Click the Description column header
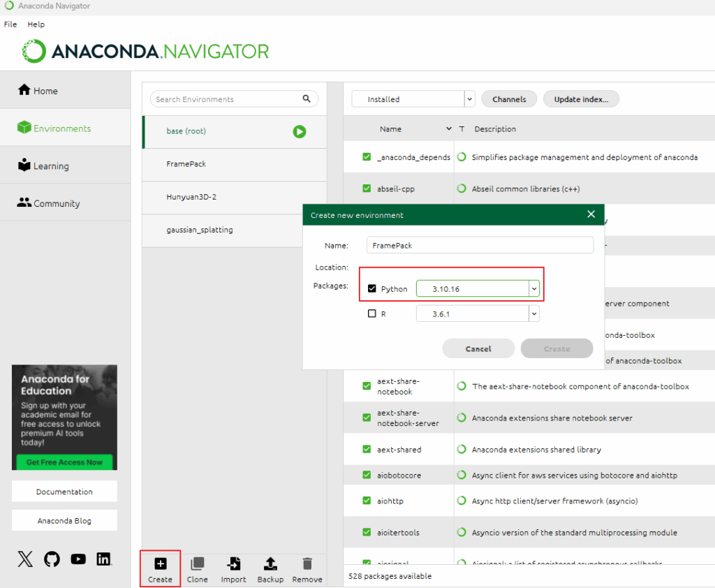The width and height of the screenshot is (715, 588). tap(495, 129)
